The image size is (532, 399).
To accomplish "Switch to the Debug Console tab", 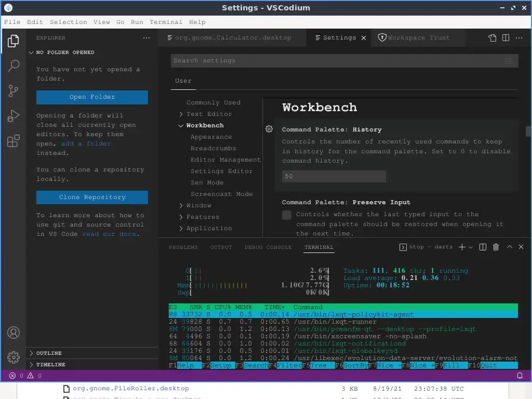I will 268,247.
